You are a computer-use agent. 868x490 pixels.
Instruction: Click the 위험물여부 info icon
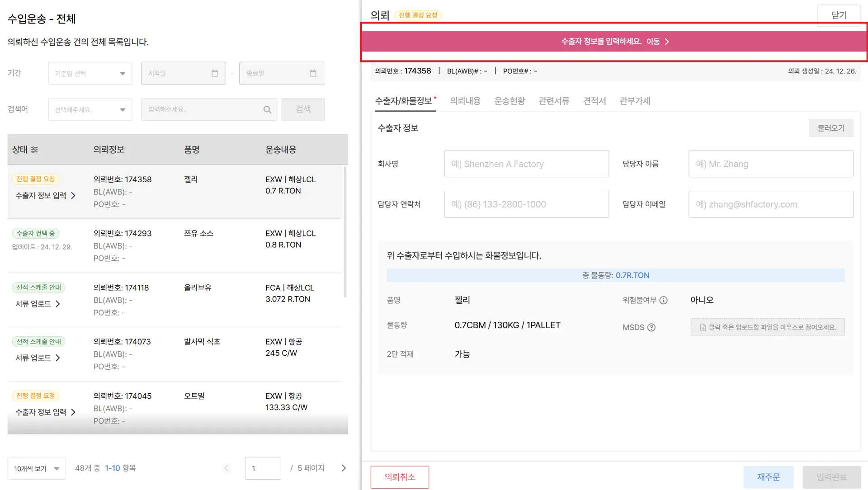tap(663, 300)
